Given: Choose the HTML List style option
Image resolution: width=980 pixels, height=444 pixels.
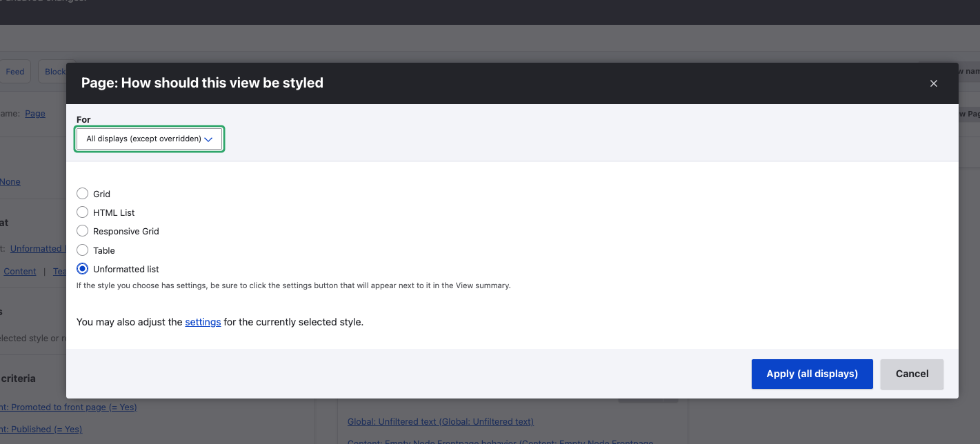Looking at the screenshot, I should pyautogui.click(x=83, y=212).
